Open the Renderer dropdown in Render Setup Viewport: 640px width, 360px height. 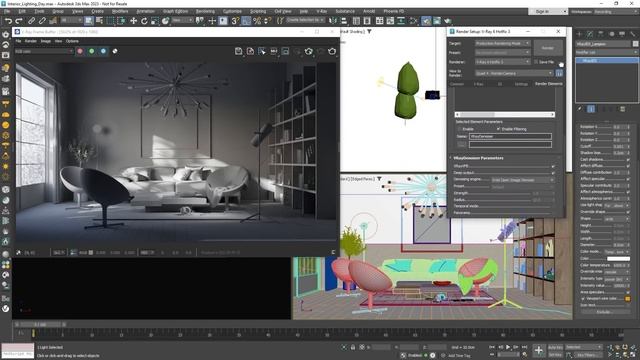(502, 62)
